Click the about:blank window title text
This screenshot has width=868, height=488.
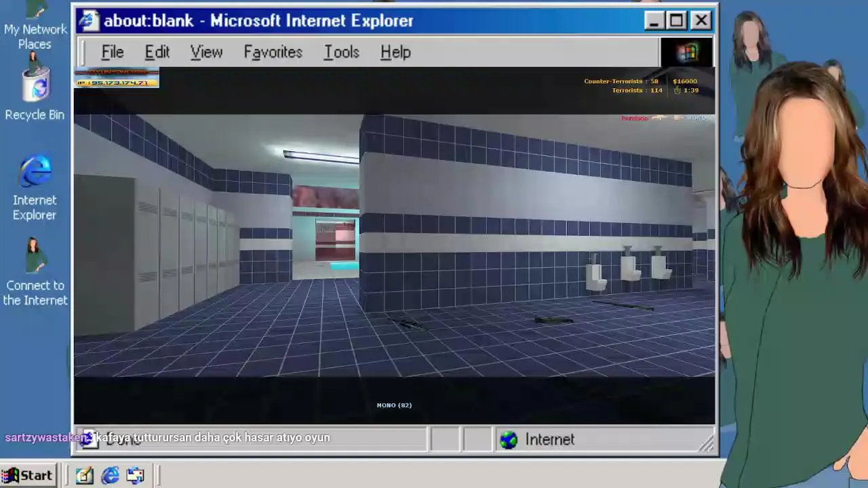pyautogui.click(x=258, y=21)
